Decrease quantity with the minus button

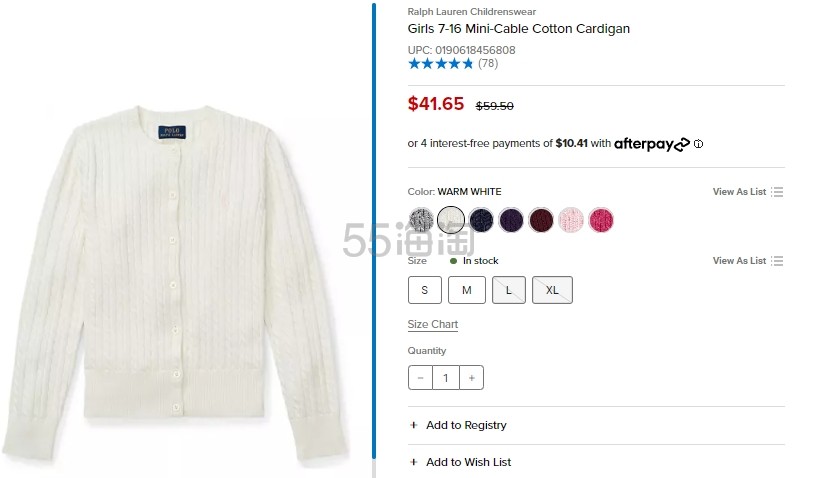pos(421,378)
